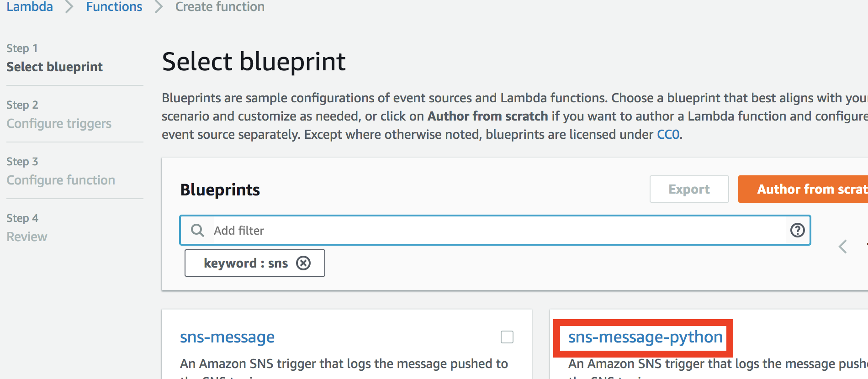Choose Author from scratch button

click(x=803, y=189)
